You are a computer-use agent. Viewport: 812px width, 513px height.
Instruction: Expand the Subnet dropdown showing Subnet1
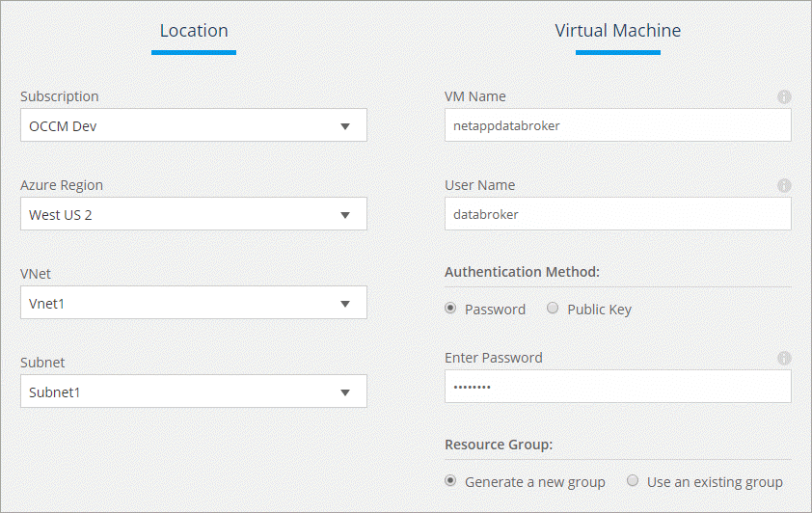(193, 391)
